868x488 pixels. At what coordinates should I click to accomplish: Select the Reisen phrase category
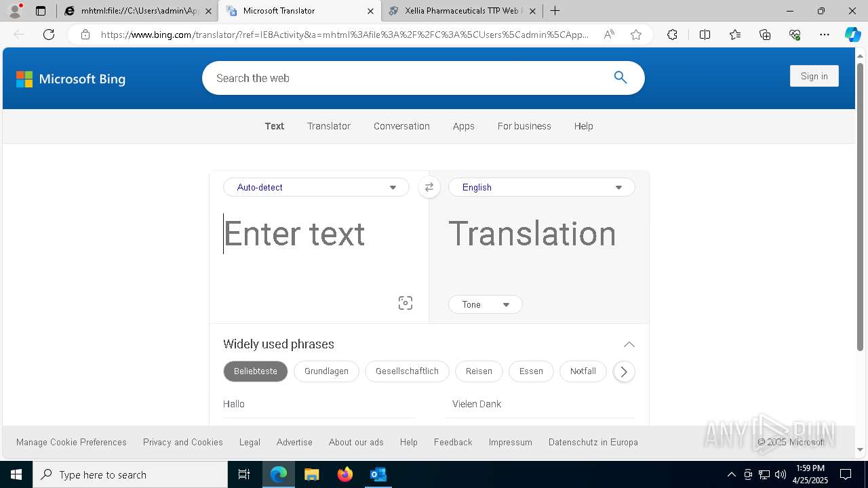pyautogui.click(x=479, y=371)
